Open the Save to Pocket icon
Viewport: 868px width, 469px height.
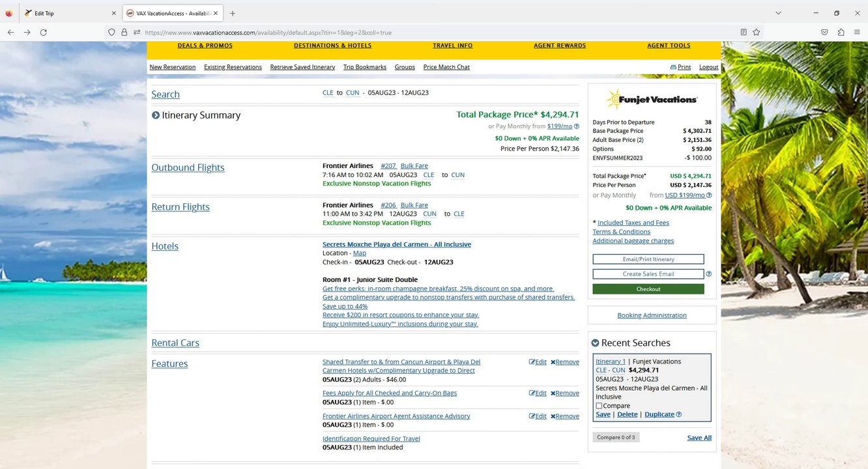[x=824, y=32]
